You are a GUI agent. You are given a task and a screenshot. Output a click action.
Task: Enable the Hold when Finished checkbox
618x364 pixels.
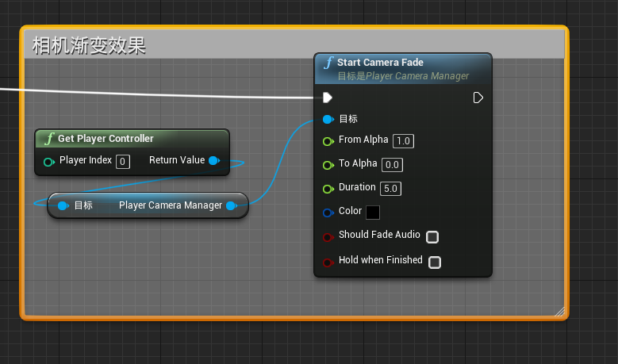tap(435, 262)
